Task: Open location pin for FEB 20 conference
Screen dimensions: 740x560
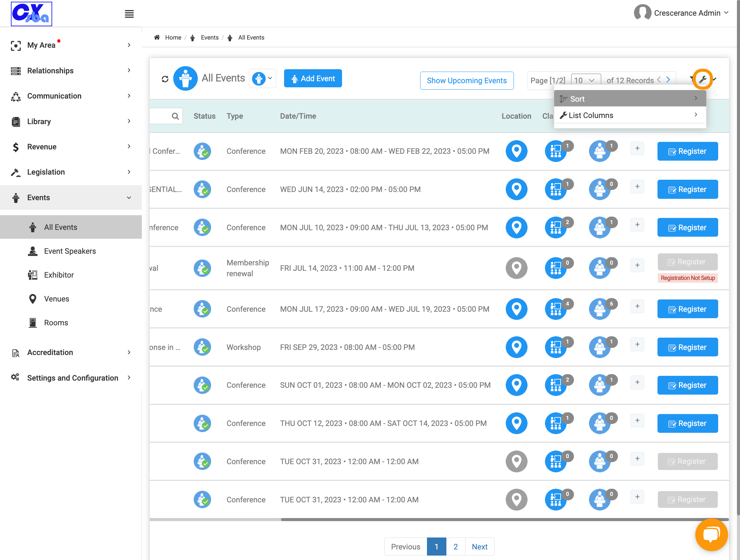Action: 516,151
